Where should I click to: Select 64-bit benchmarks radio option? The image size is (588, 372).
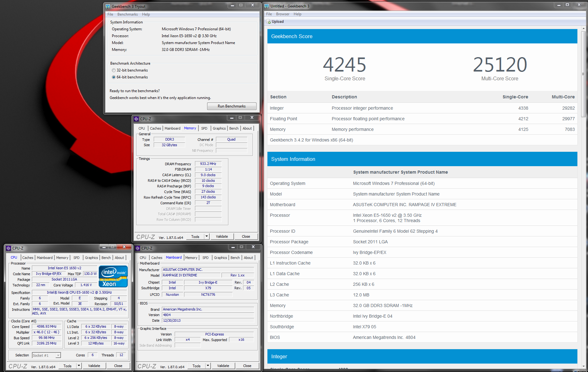(x=114, y=77)
